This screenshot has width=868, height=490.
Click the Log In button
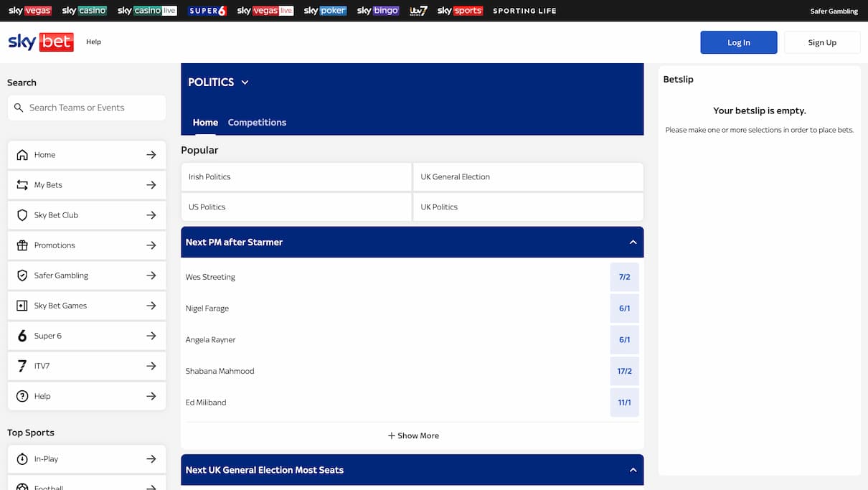(739, 42)
